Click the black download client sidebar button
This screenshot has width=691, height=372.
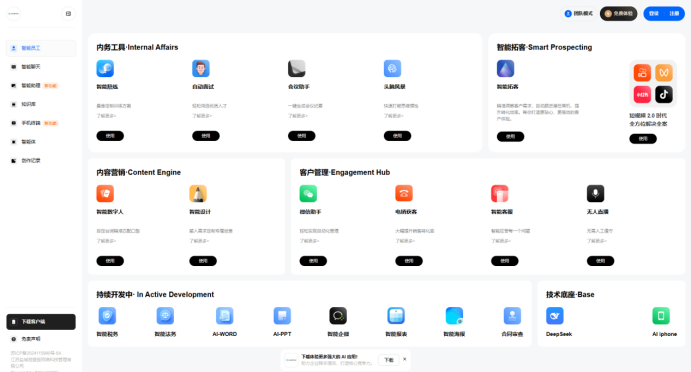click(x=41, y=322)
